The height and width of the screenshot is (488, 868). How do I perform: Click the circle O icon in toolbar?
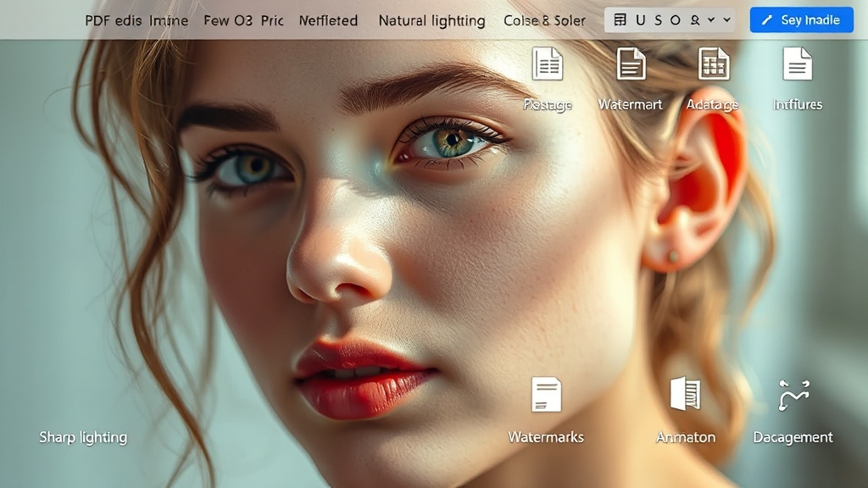[676, 19]
